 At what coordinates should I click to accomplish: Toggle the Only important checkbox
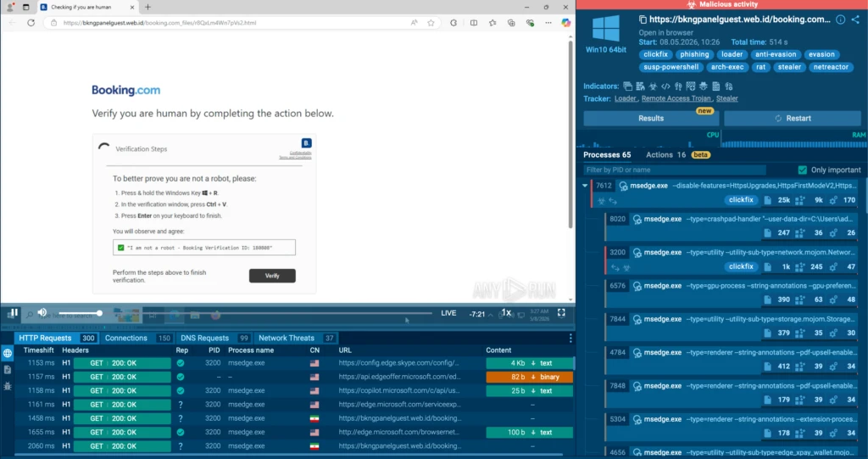click(802, 170)
